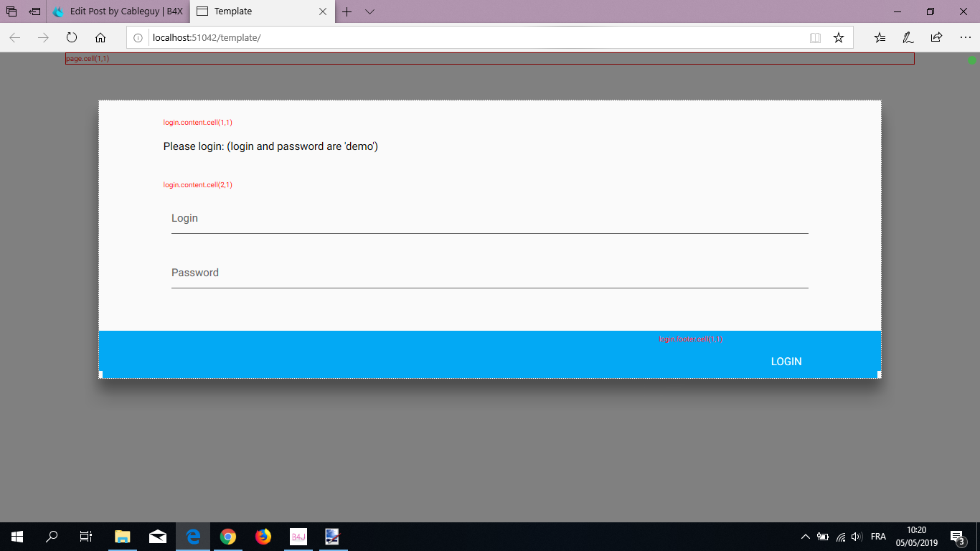This screenshot has width=980, height=551.
Task: Show hidden system tray icons
Action: (806, 537)
